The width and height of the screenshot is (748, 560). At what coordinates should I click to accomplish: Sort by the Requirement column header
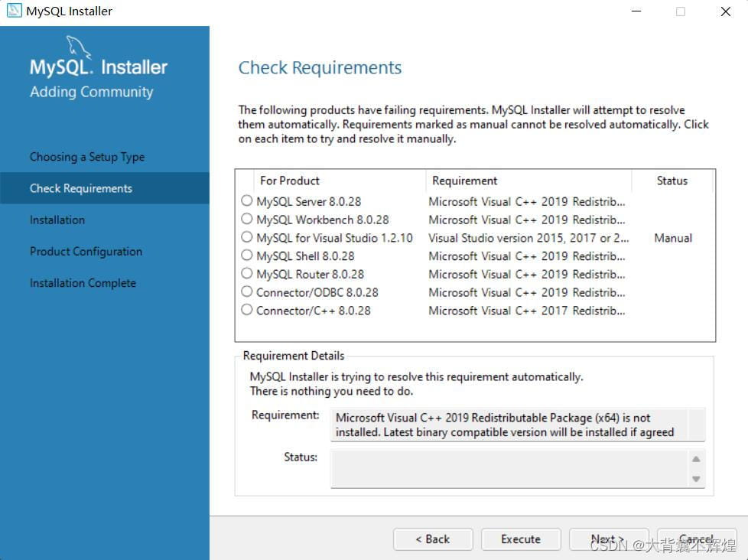pyautogui.click(x=464, y=181)
